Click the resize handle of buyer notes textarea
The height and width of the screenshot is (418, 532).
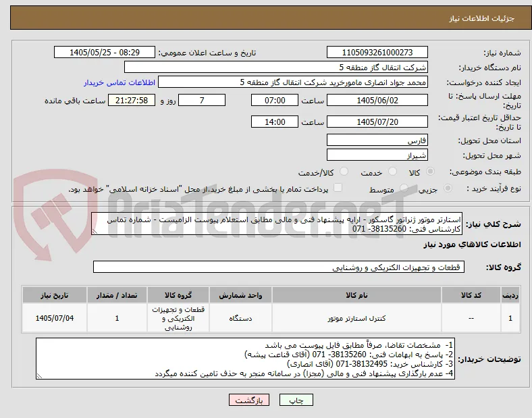pyautogui.click(x=39, y=376)
